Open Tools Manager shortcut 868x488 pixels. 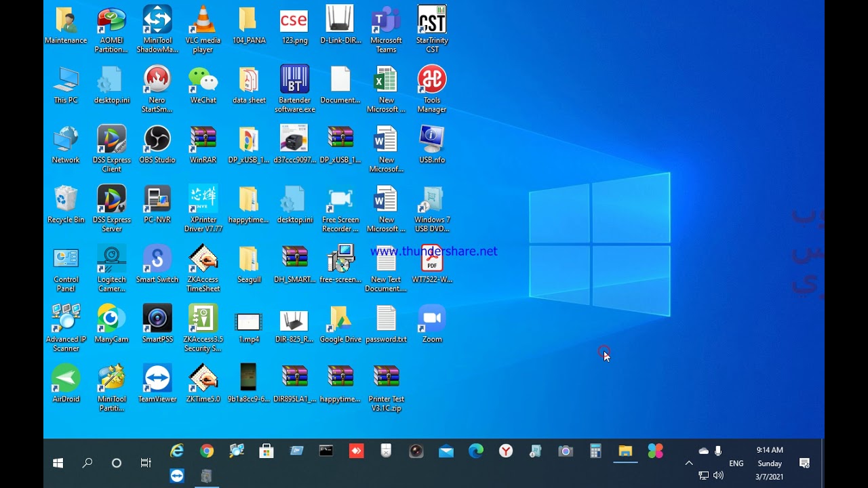pos(432,89)
